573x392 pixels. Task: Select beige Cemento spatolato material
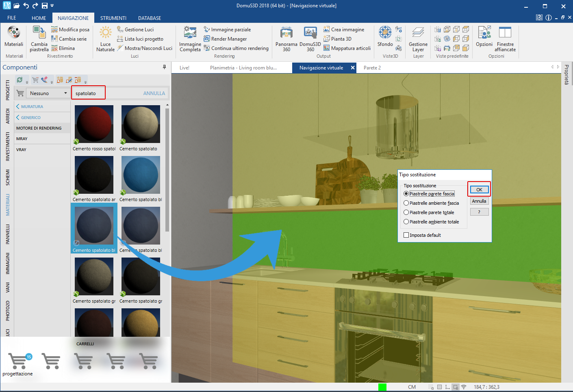click(141, 124)
